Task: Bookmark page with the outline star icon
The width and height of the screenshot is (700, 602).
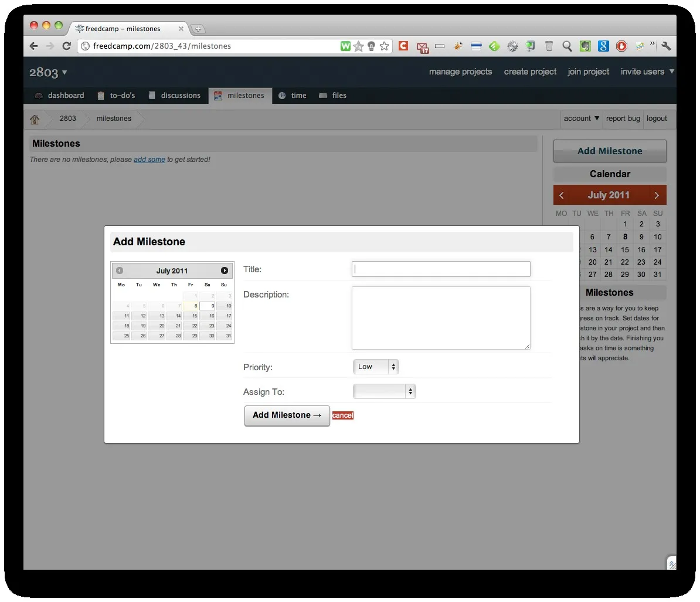Action: pyautogui.click(x=384, y=46)
